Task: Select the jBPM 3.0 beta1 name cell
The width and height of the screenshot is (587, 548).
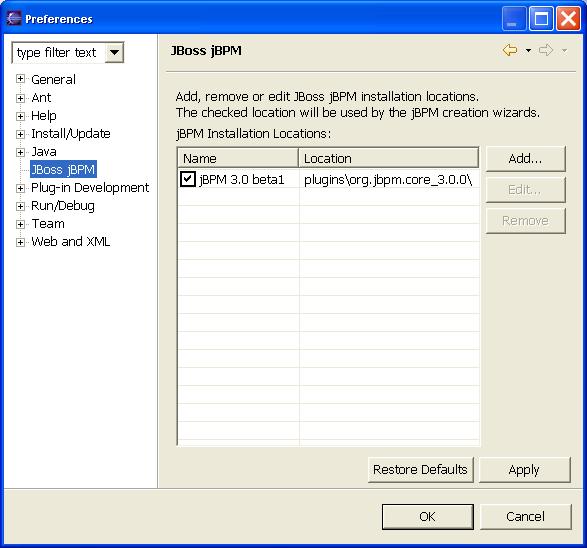Action: (x=241, y=179)
